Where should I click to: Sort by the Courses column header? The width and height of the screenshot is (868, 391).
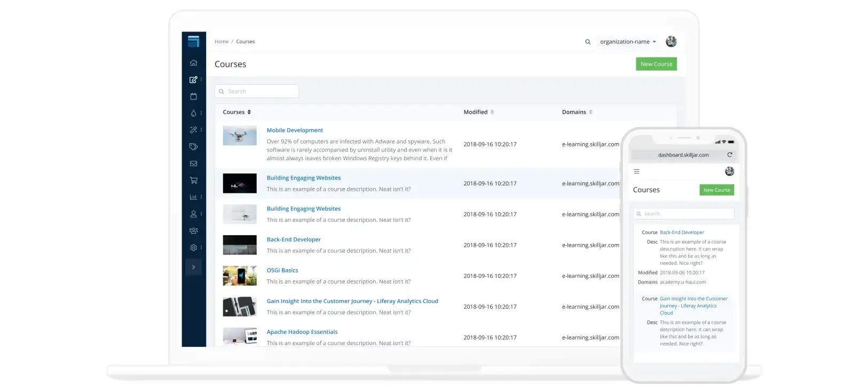[236, 112]
